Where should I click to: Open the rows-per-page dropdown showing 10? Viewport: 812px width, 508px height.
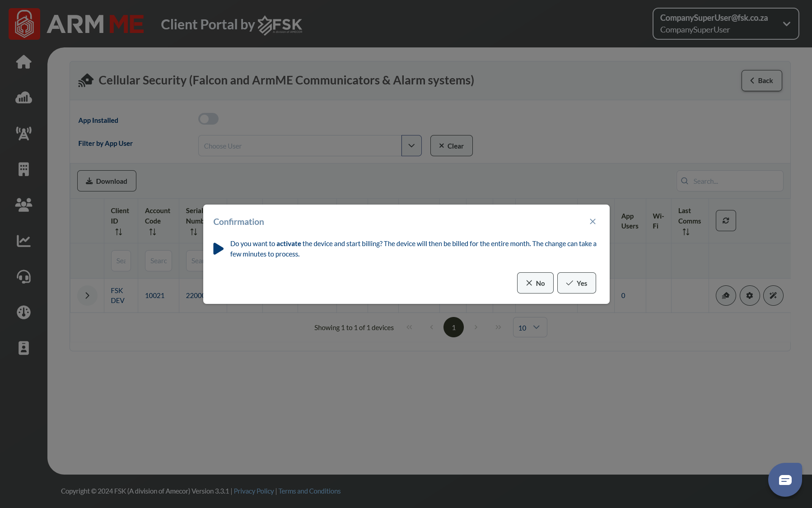coord(530,327)
